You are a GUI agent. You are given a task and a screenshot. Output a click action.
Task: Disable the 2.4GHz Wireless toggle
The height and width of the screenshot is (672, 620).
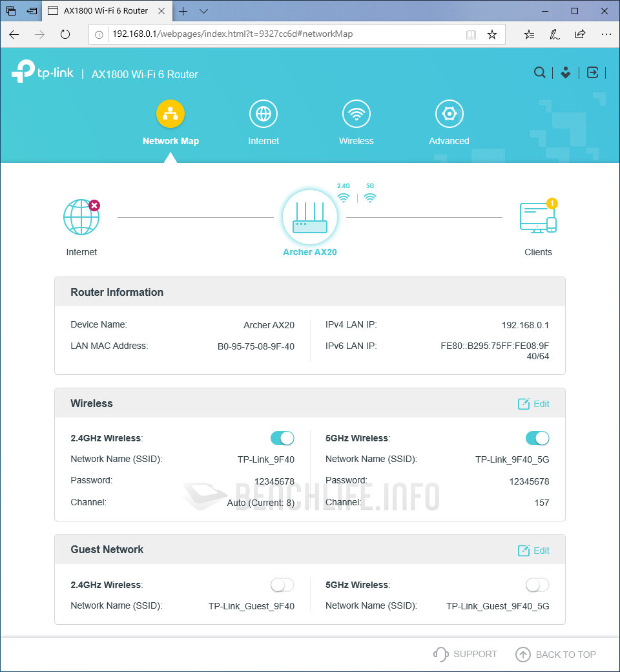(282, 438)
